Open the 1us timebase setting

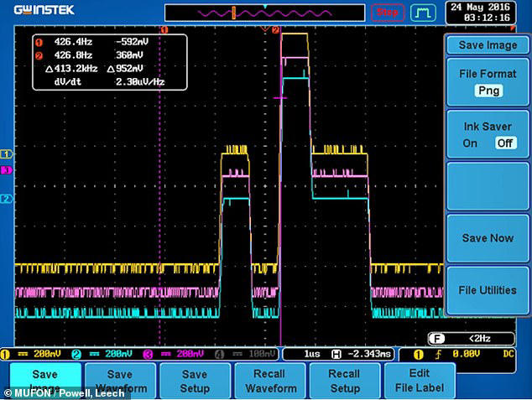(x=312, y=354)
